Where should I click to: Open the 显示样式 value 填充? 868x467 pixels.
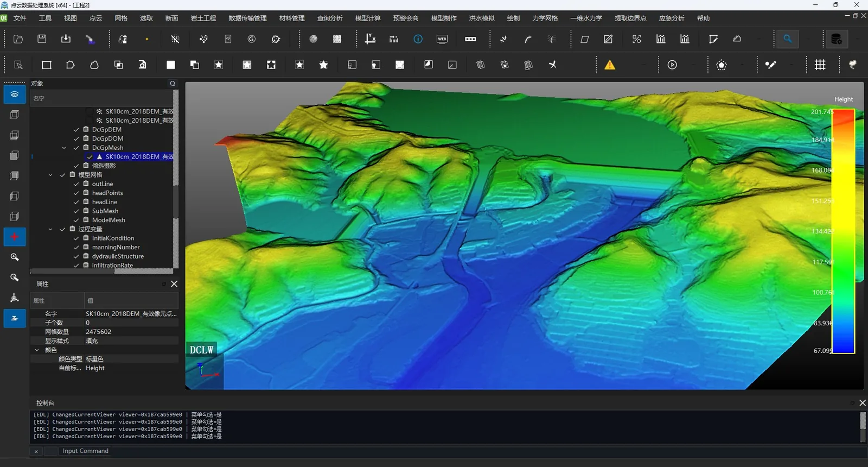coord(131,341)
